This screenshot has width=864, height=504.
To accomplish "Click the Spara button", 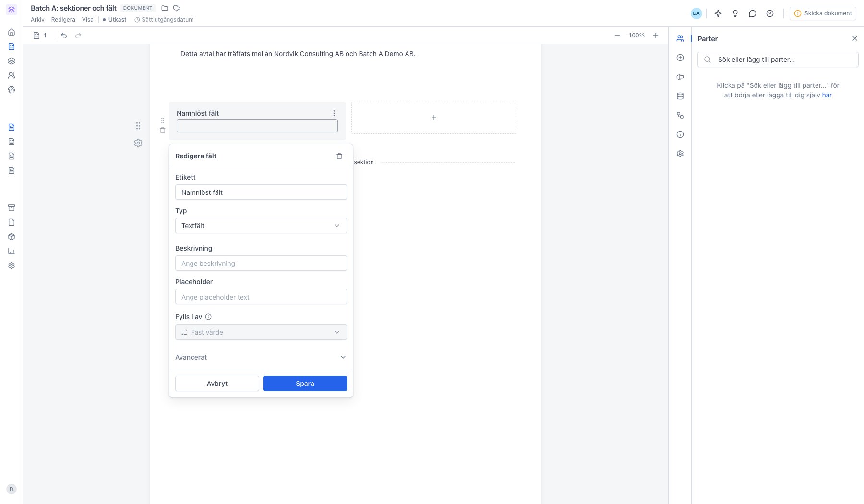I will (305, 384).
